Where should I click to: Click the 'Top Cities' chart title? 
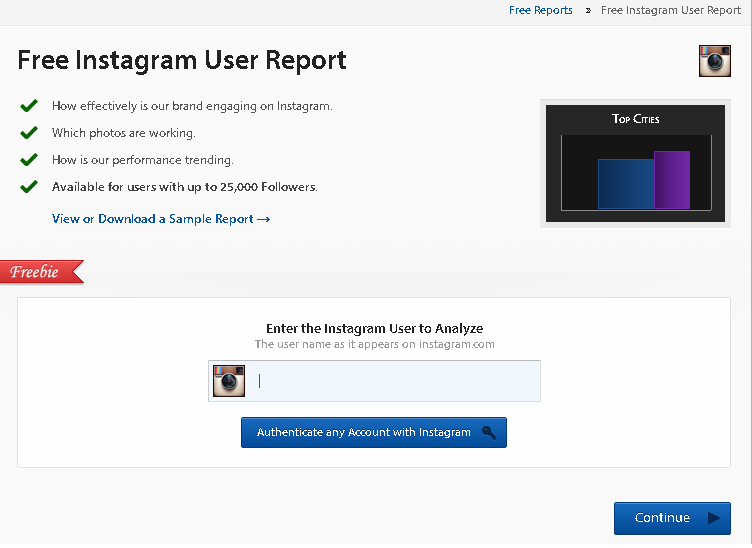[x=635, y=119]
